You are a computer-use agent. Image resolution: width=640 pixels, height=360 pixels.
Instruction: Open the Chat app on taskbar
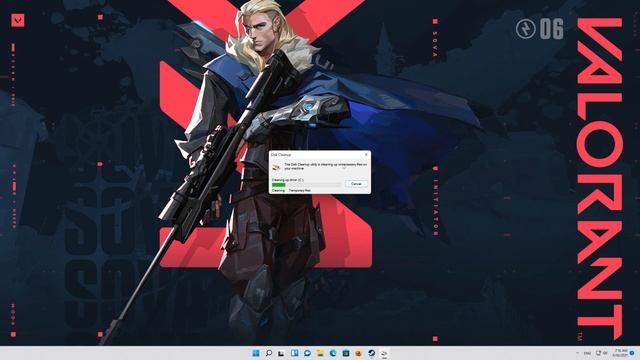(x=307, y=353)
